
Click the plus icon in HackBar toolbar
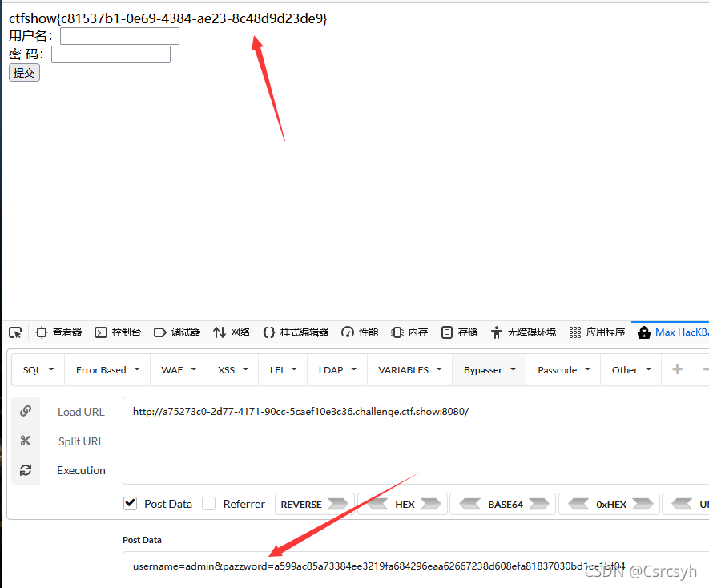pyautogui.click(x=677, y=369)
